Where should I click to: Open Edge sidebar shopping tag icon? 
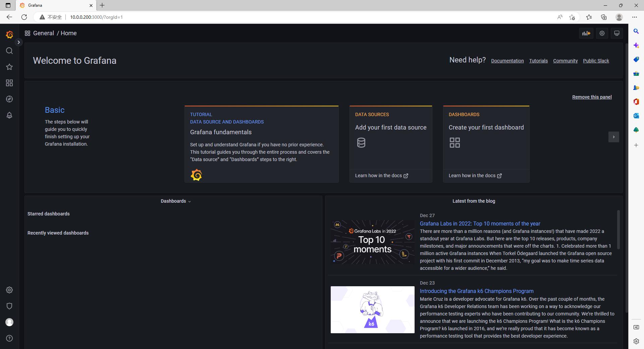[x=636, y=59]
